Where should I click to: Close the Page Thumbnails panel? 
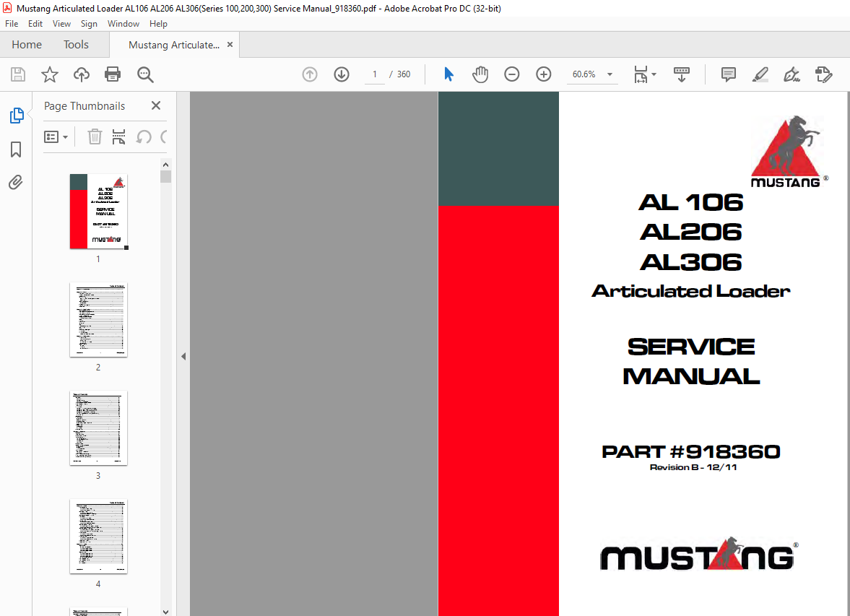pos(155,105)
